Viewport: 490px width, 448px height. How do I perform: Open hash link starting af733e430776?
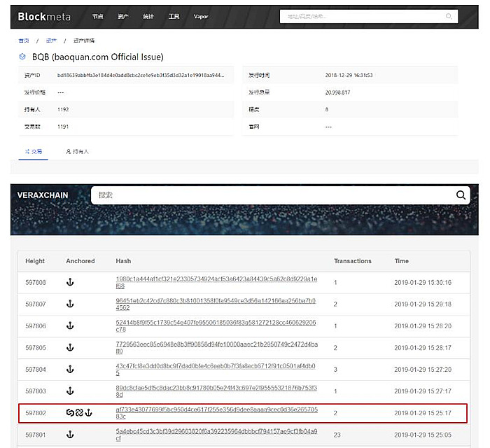[217, 413]
